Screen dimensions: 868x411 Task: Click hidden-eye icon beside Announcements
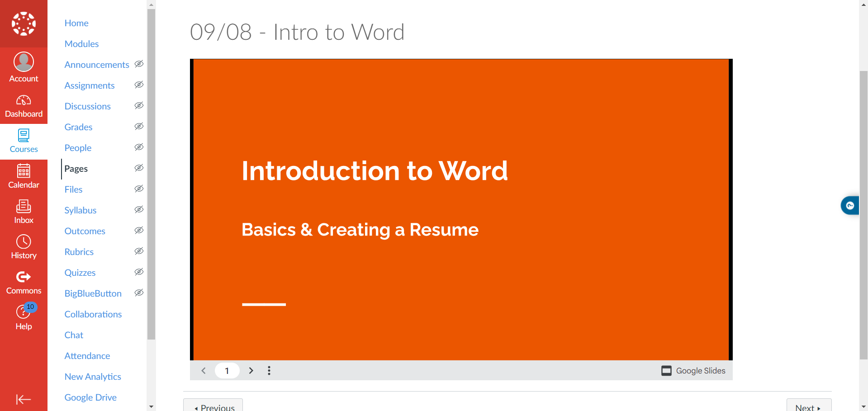tap(139, 64)
